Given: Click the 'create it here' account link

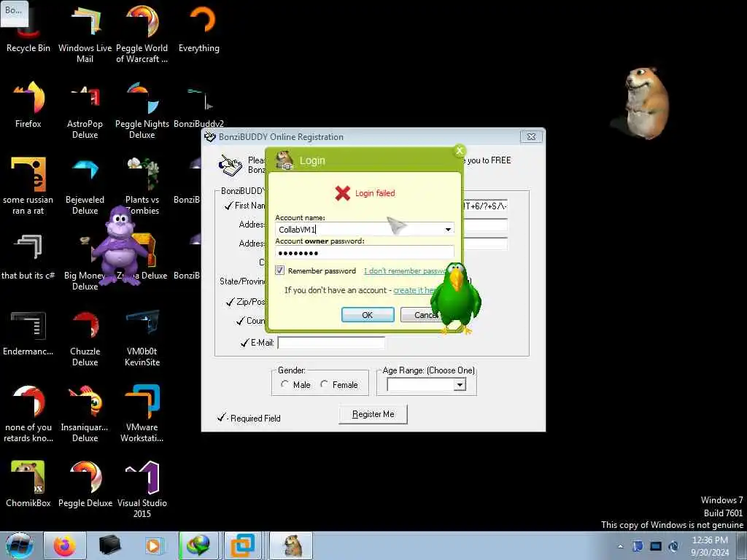Looking at the screenshot, I should pos(414,290).
